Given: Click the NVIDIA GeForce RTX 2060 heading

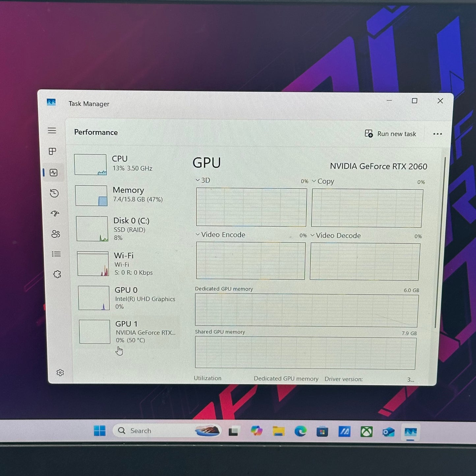Looking at the screenshot, I should pyautogui.click(x=378, y=166).
